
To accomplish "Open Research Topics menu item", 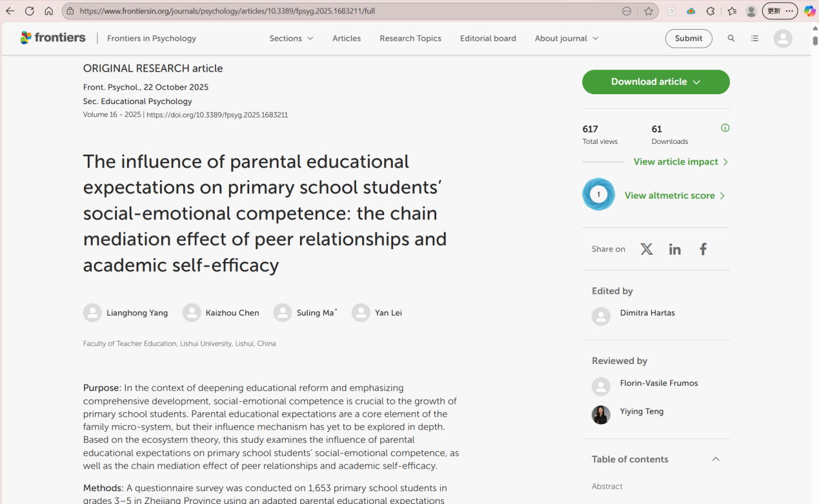I will pos(410,39).
